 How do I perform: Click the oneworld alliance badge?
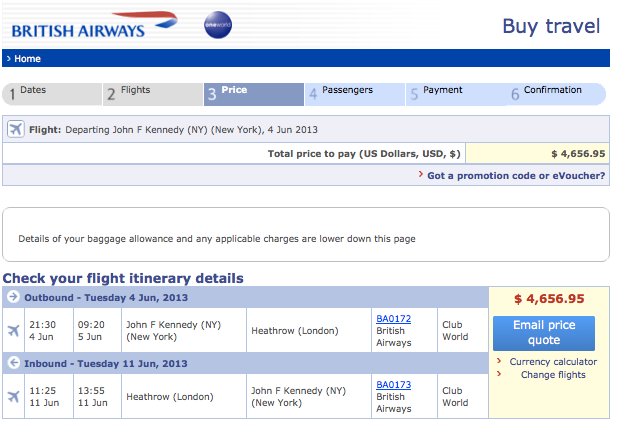[x=218, y=27]
